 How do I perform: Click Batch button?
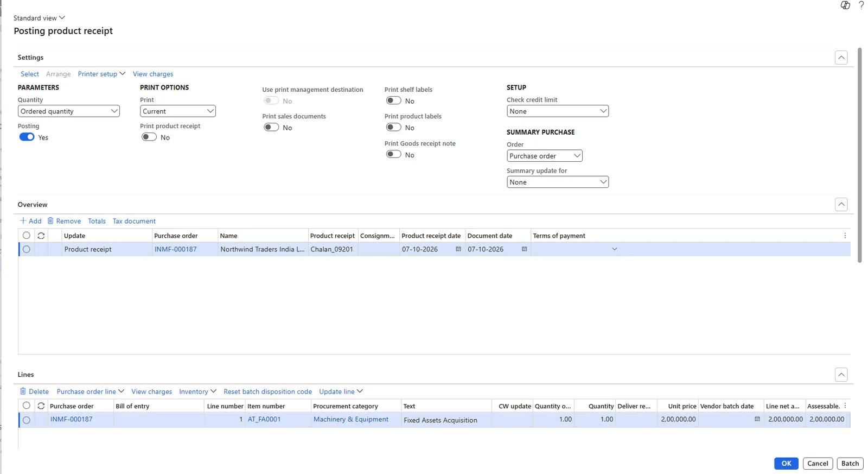click(850, 463)
